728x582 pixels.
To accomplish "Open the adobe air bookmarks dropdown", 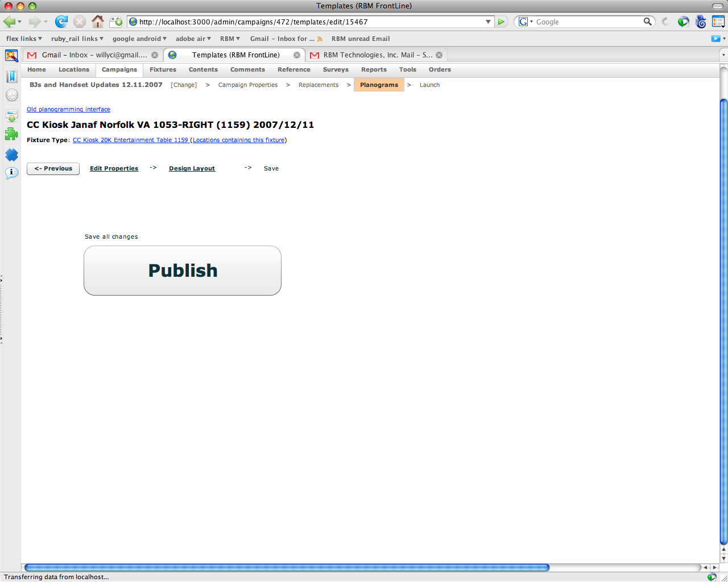I will [192, 39].
